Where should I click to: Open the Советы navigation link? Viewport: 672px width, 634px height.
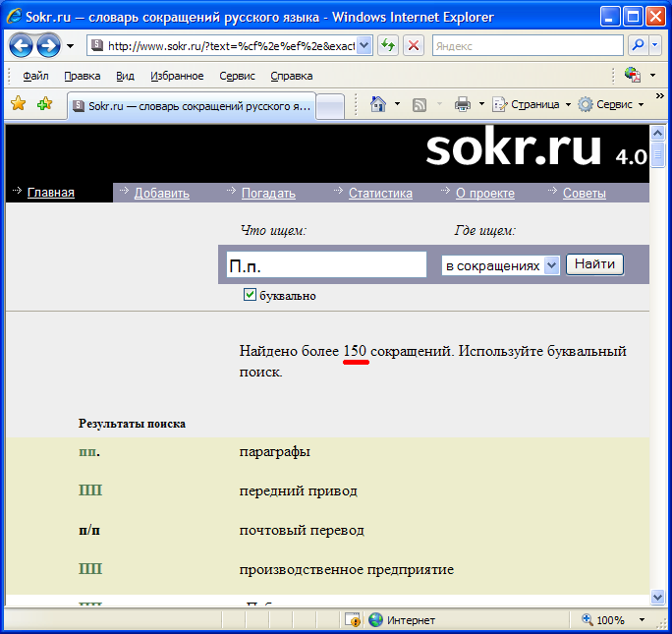pyautogui.click(x=585, y=193)
